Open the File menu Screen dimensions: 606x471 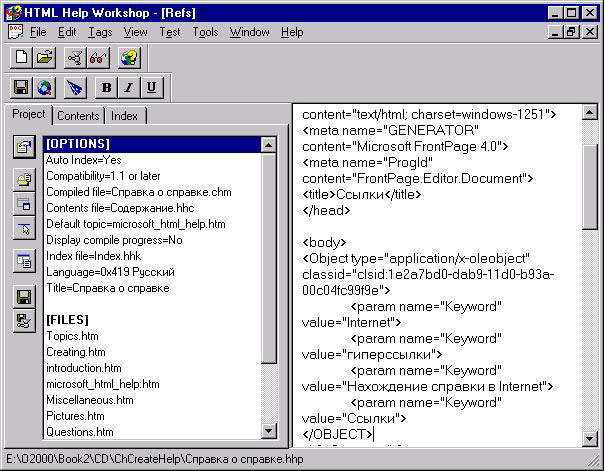tap(38, 32)
